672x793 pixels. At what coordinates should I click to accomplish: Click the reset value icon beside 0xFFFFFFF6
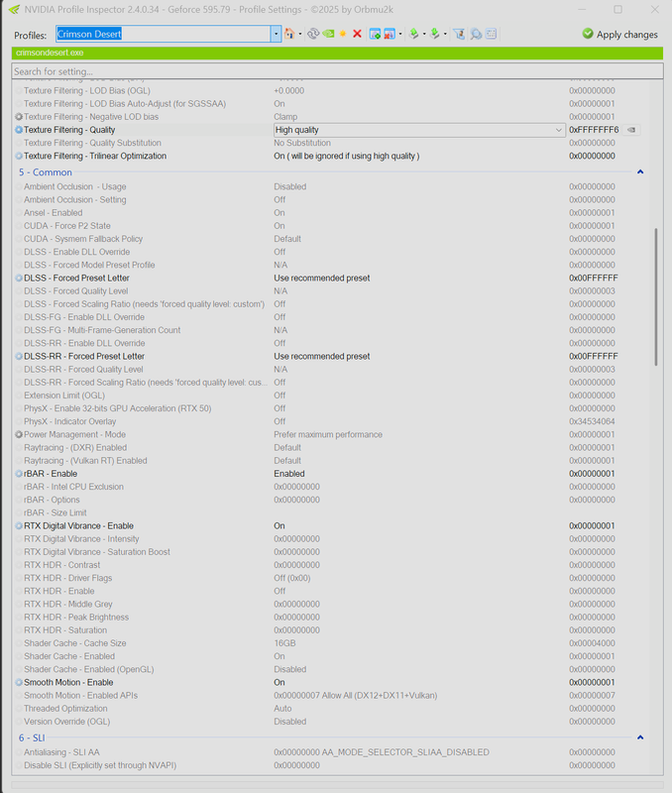pyautogui.click(x=631, y=130)
